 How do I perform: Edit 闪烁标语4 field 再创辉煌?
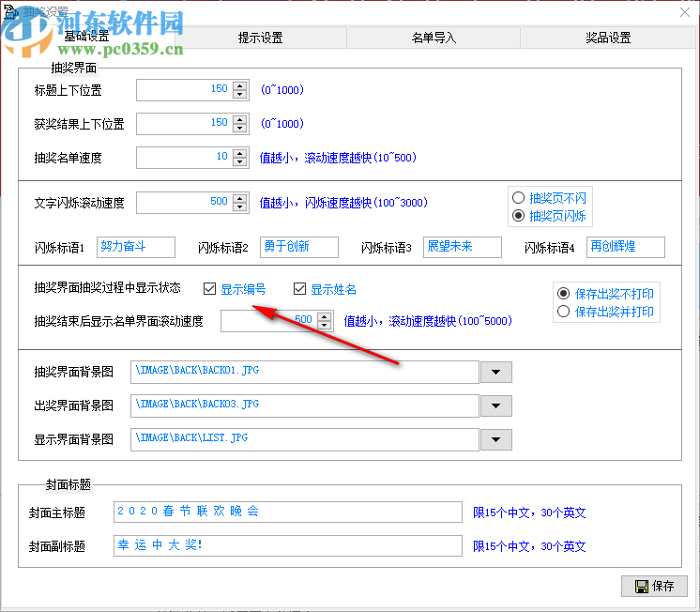626,247
